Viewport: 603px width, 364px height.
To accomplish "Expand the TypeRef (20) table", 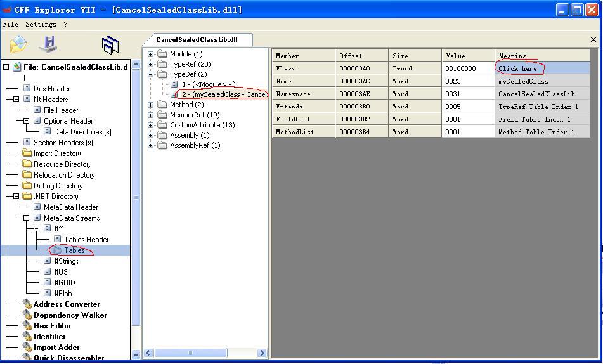I will pos(151,64).
